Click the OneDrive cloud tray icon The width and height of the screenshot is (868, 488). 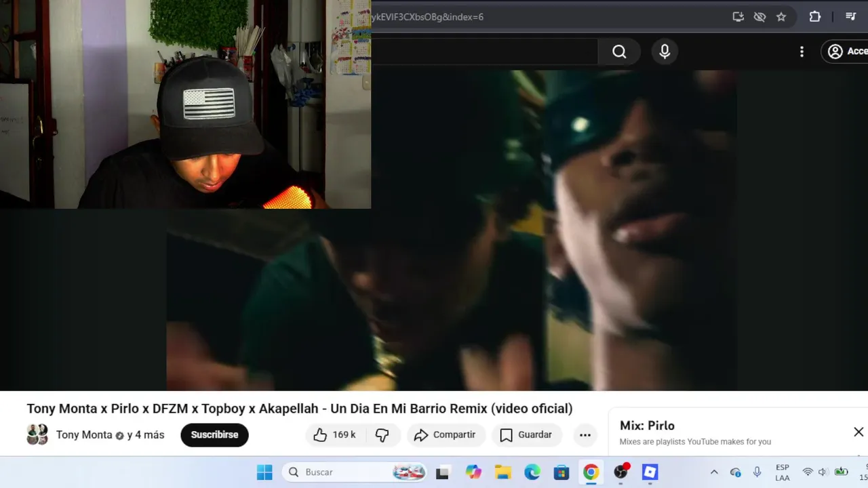tap(736, 472)
